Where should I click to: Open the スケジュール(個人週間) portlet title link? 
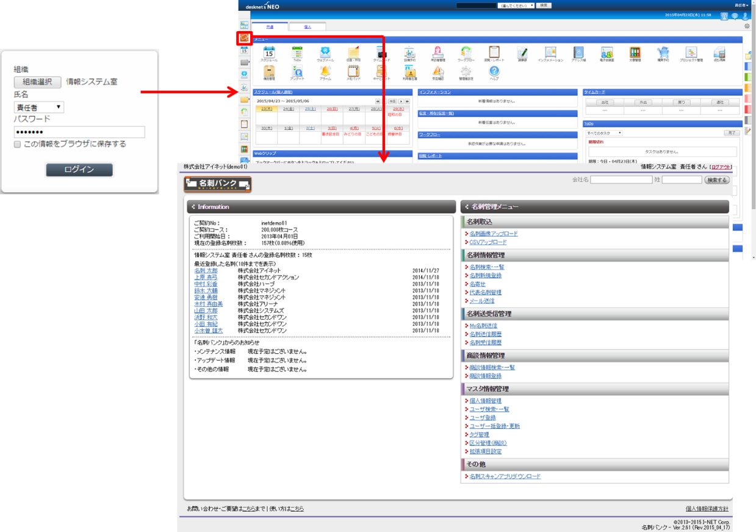pos(273,92)
